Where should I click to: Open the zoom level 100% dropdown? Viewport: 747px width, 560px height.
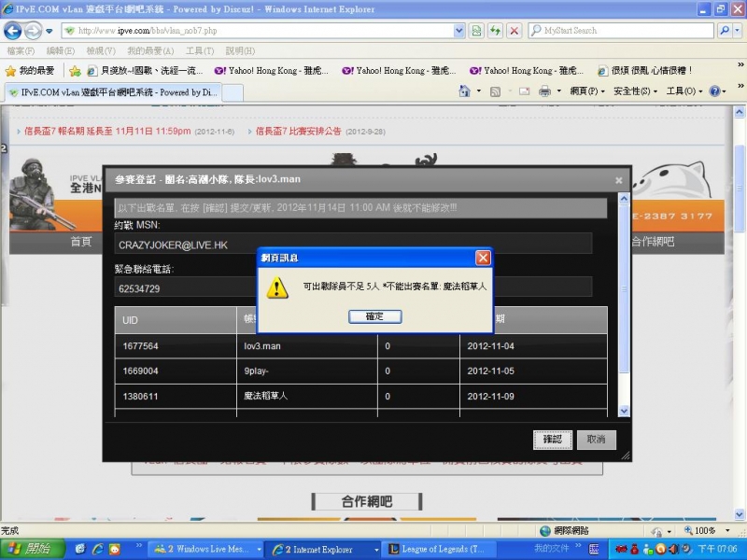click(727, 530)
